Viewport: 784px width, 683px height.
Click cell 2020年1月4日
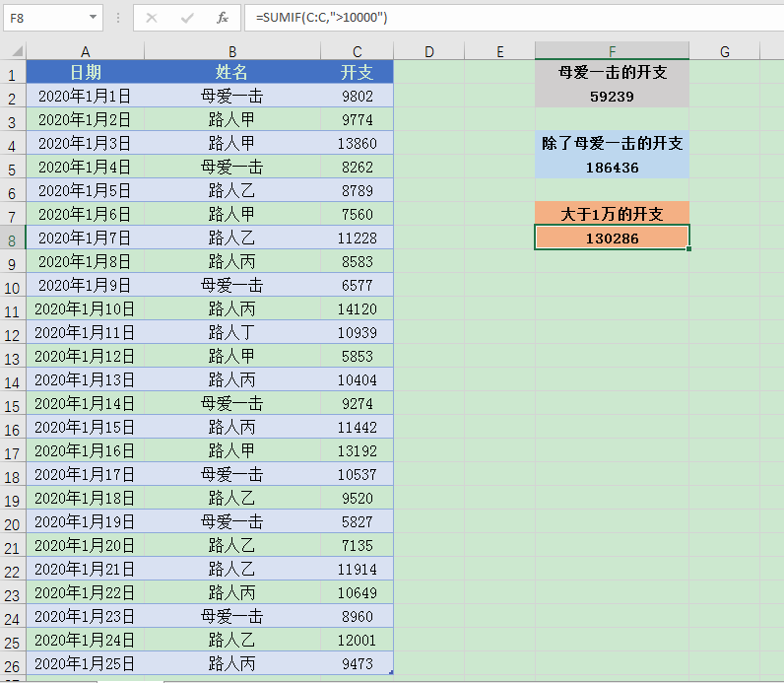pos(86,167)
